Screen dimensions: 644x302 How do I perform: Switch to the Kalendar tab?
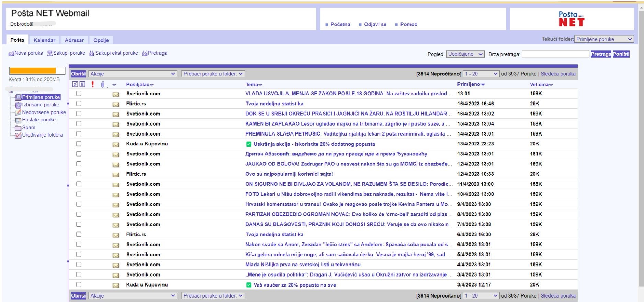pyautogui.click(x=44, y=40)
